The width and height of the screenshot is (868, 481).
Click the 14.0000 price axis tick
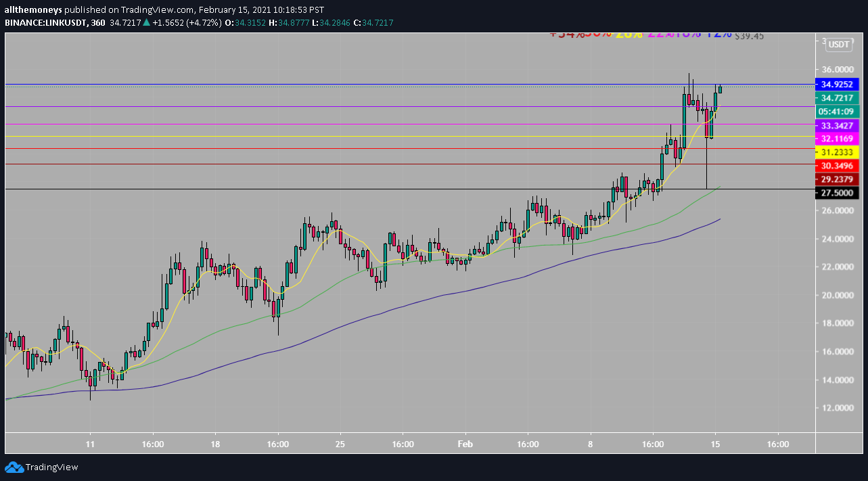(837, 380)
